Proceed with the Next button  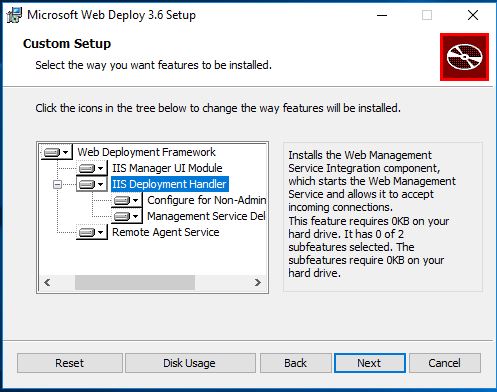pos(370,363)
